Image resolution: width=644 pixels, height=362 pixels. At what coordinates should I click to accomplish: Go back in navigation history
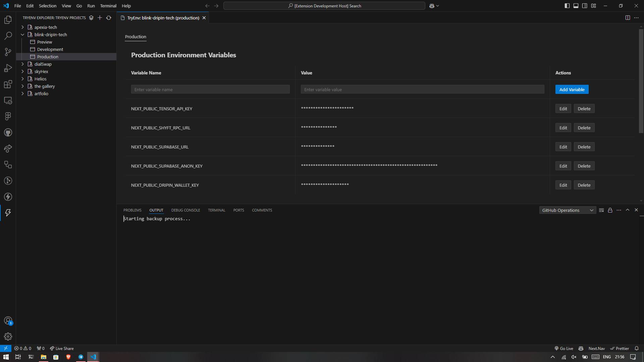click(x=207, y=6)
